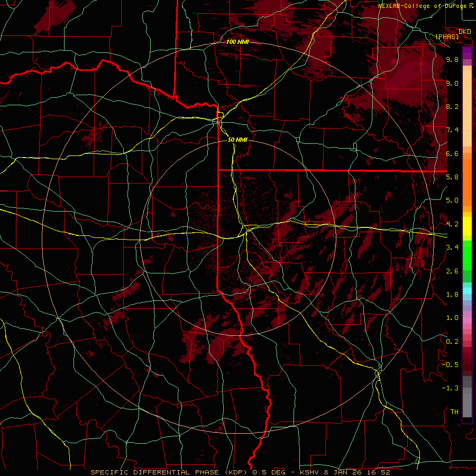Click the -1.3 legend value
476x476 pixels.
point(451,388)
